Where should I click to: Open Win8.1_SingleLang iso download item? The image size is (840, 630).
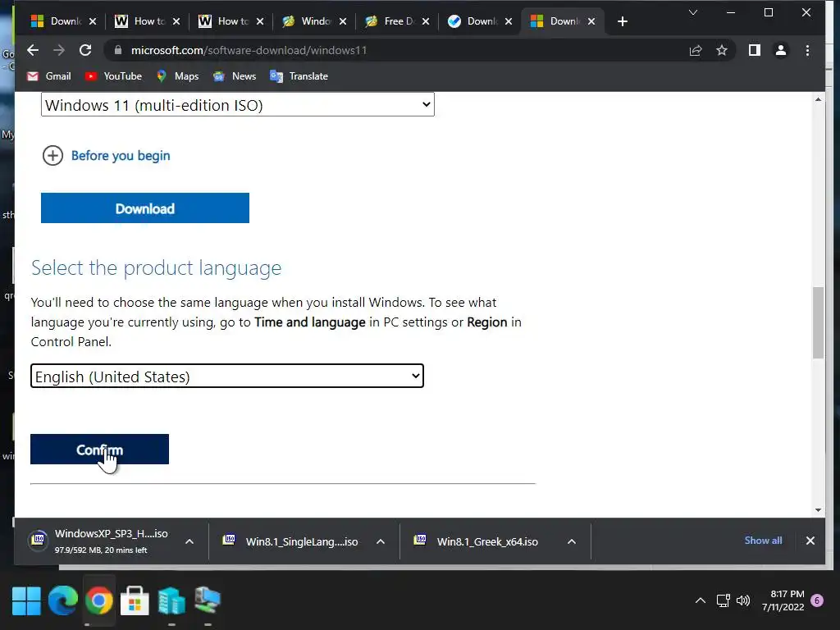(291, 541)
